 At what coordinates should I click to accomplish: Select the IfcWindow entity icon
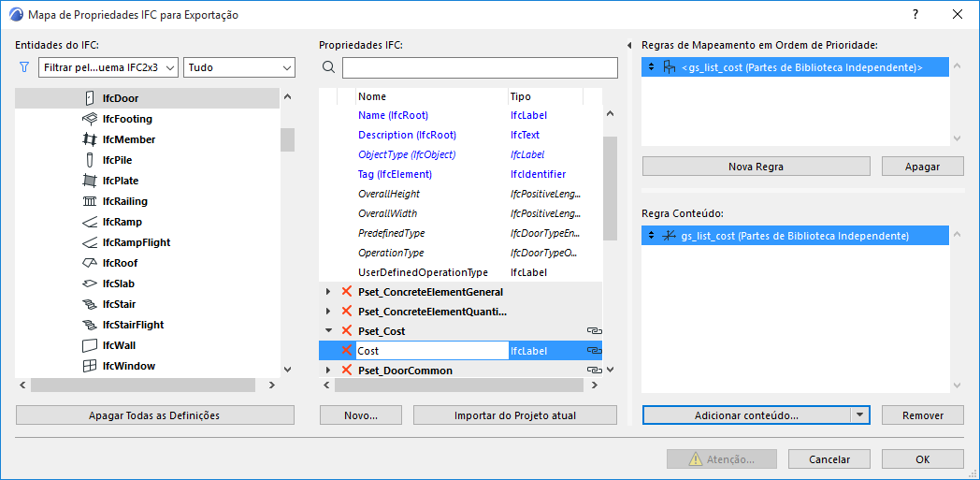point(90,366)
